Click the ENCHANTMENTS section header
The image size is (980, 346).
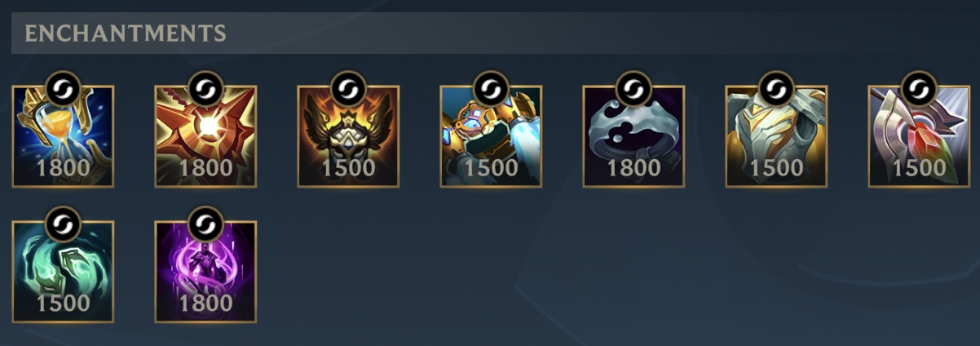(x=125, y=33)
